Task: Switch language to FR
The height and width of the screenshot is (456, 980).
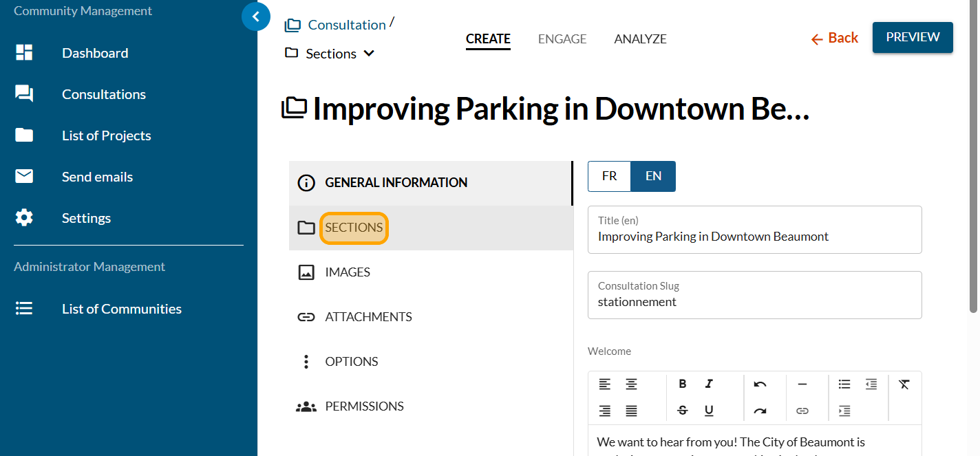Action: pos(609,176)
